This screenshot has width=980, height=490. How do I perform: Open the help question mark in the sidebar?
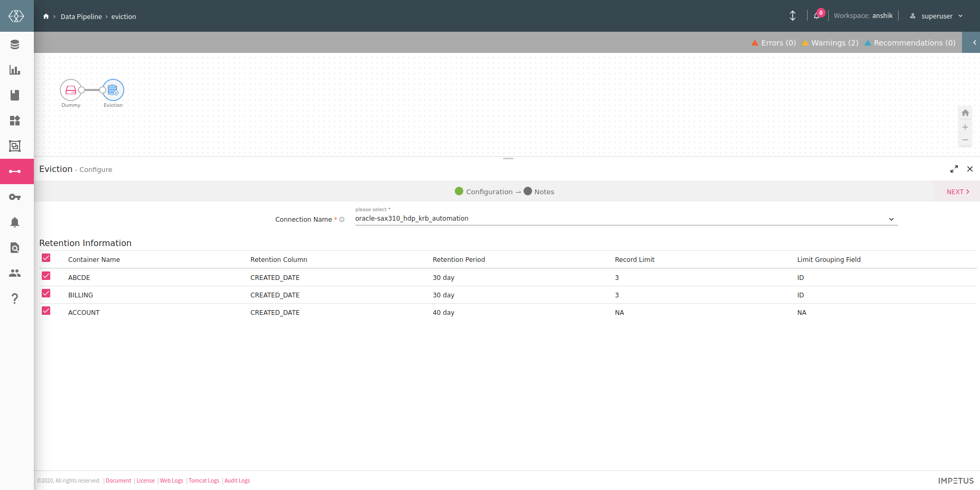click(15, 299)
